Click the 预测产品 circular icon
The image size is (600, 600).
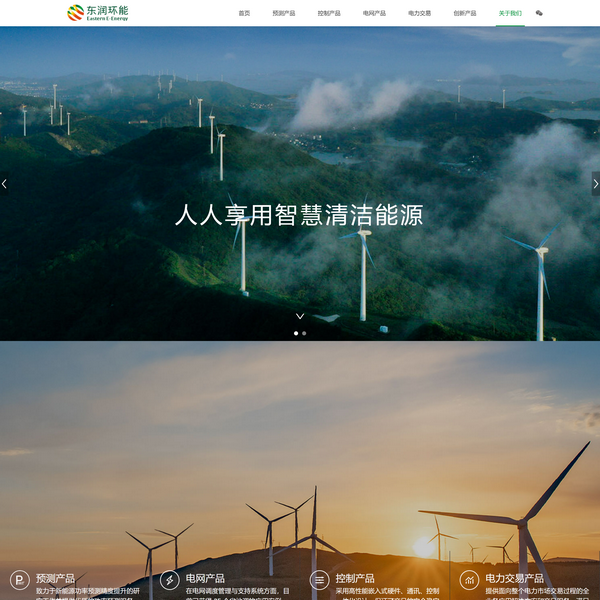[19, 580]
